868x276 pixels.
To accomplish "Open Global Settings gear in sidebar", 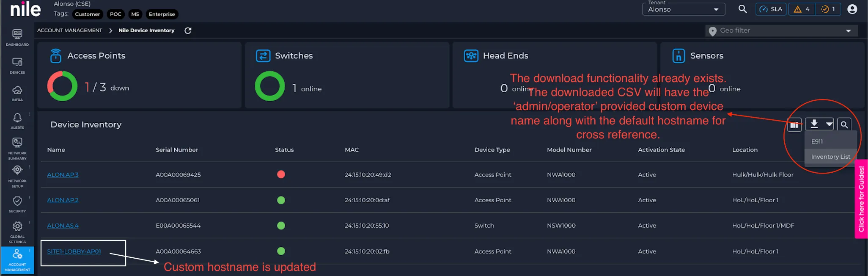I will point(17,232).
